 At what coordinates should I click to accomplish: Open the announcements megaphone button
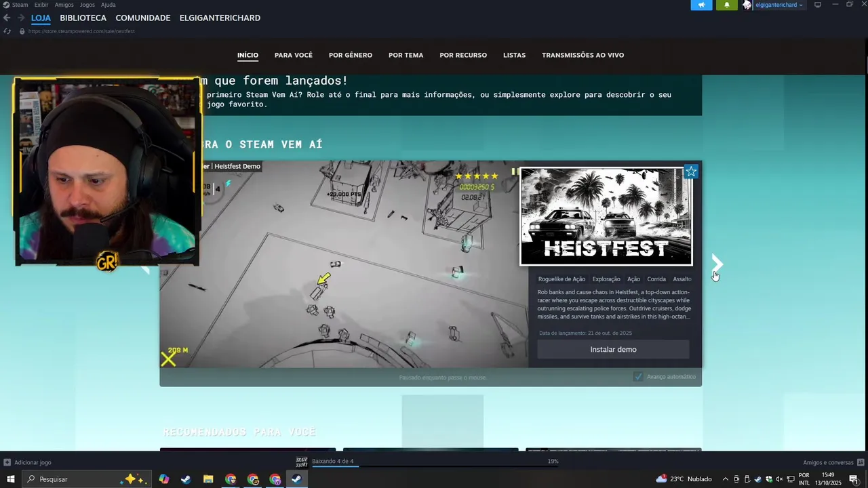(x=701, y=5)
